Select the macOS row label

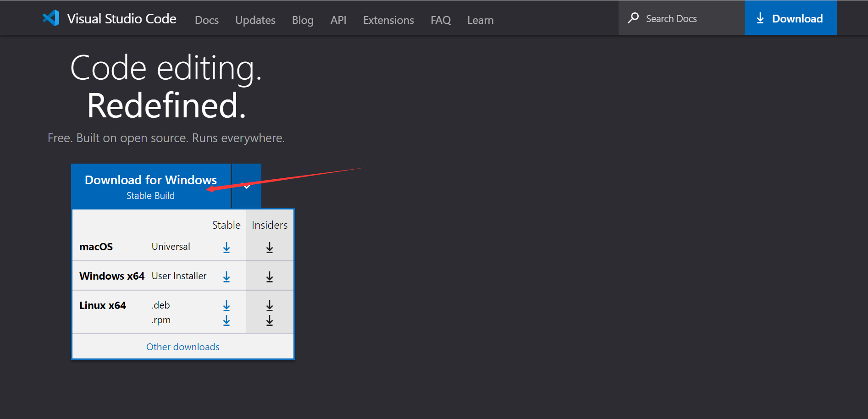[96, 247]
